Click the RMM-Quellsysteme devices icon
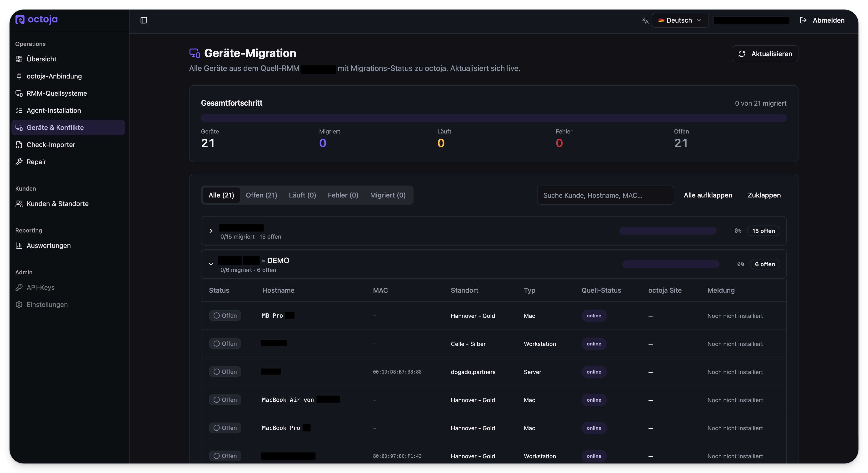The height and width of the screenshot is (473, 868). pyautogui.click(x=19, y=93)
